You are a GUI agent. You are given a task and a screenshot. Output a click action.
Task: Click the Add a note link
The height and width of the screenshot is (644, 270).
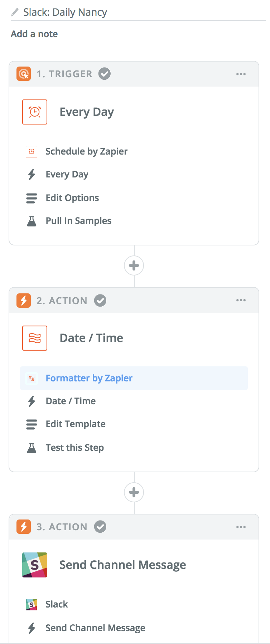[x=34, y=34]
